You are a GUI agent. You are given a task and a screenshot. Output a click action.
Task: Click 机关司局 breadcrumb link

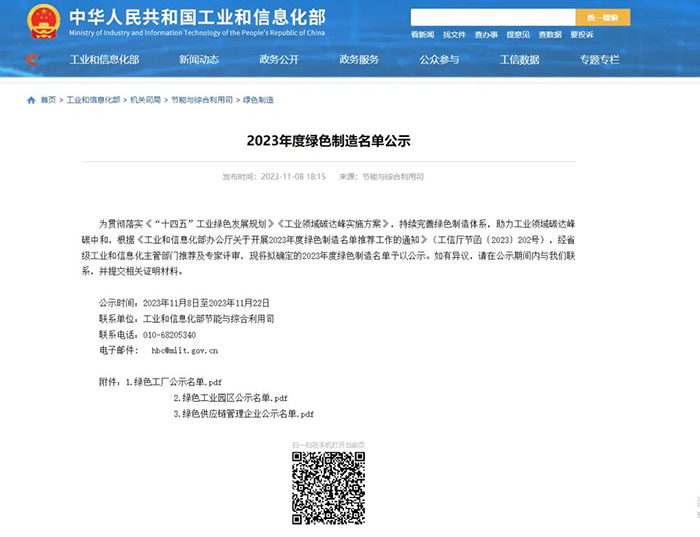click(146, 100)
